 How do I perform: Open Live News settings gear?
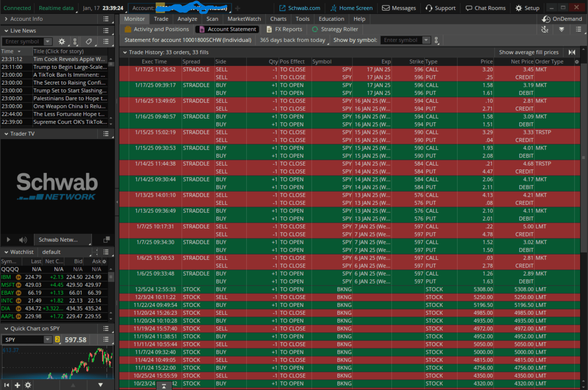[x=61, y=42]
